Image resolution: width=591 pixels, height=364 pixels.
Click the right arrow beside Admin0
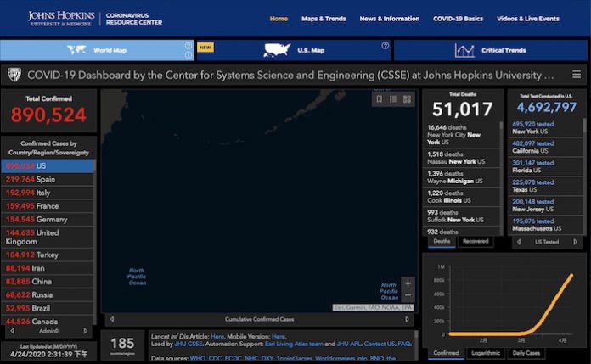click(86, 331)
